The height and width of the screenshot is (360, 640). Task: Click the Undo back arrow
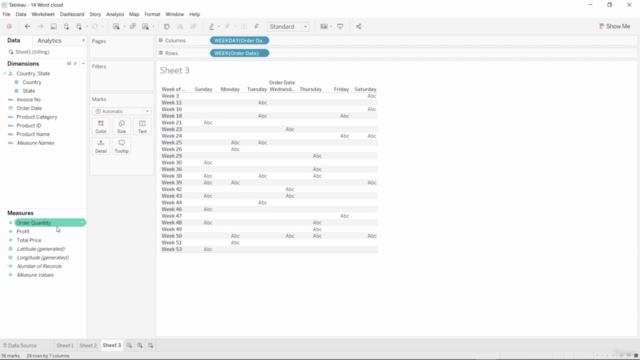tap(27, 27)
